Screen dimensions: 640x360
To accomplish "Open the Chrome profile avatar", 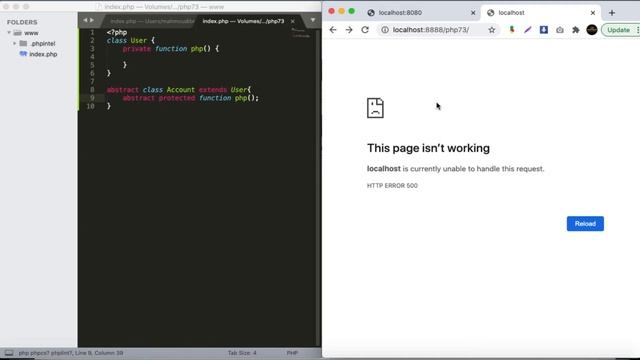I will [x=592, y=30].
